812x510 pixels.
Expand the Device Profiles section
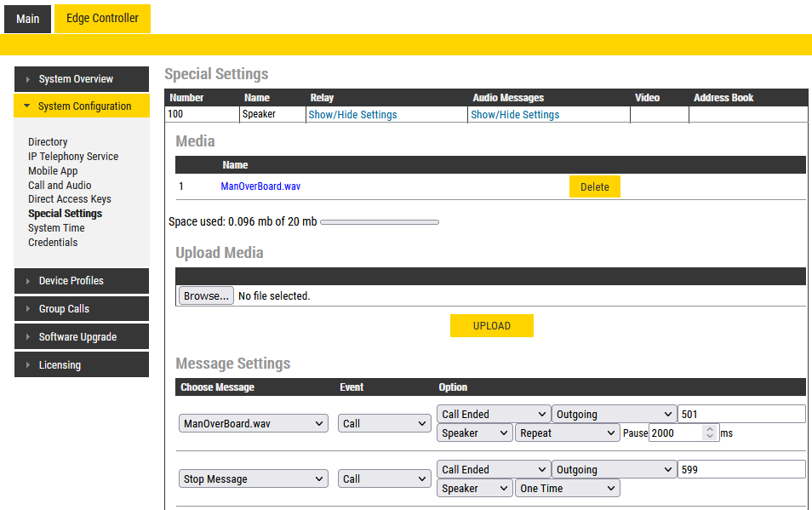(x=82, y=281)
